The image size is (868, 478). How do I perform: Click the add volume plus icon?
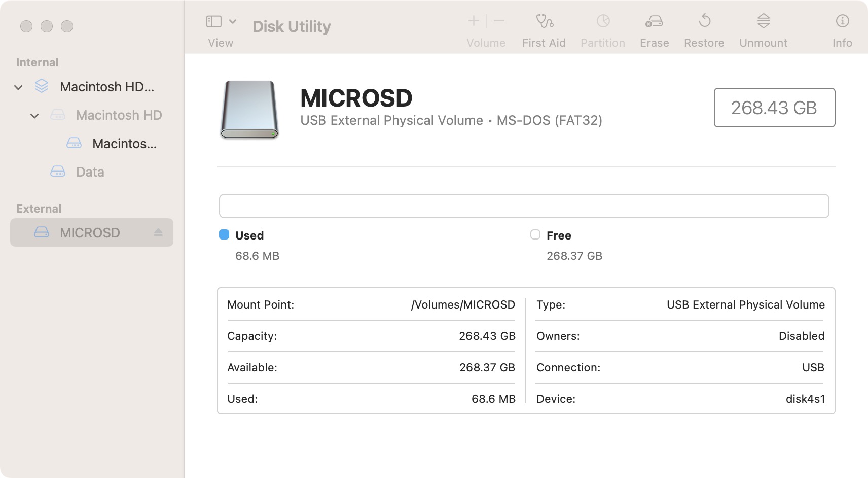[x=474, y=21]
